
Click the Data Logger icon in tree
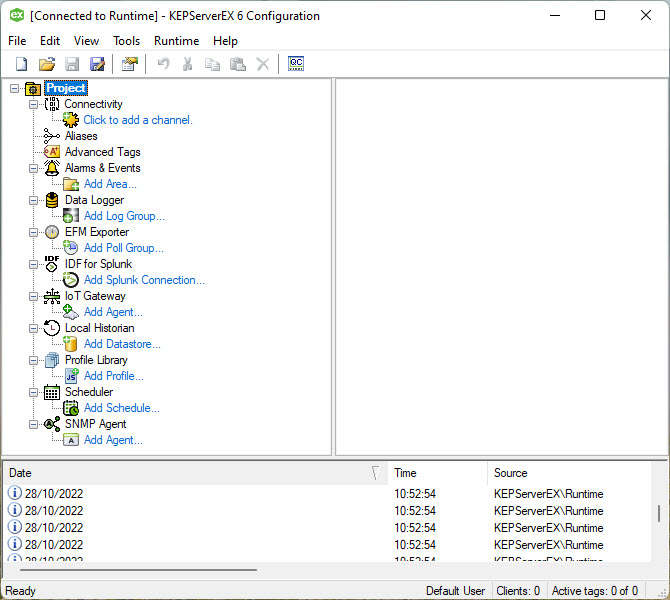(x=52, y=200)
